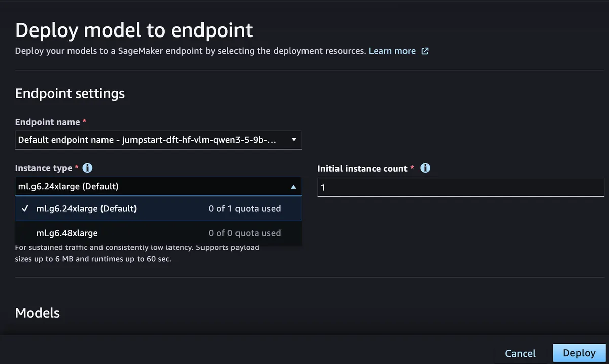Click the Deploy model to endpoint title
The height and width of the screenshot is (364, 609).
coord(134,30)
